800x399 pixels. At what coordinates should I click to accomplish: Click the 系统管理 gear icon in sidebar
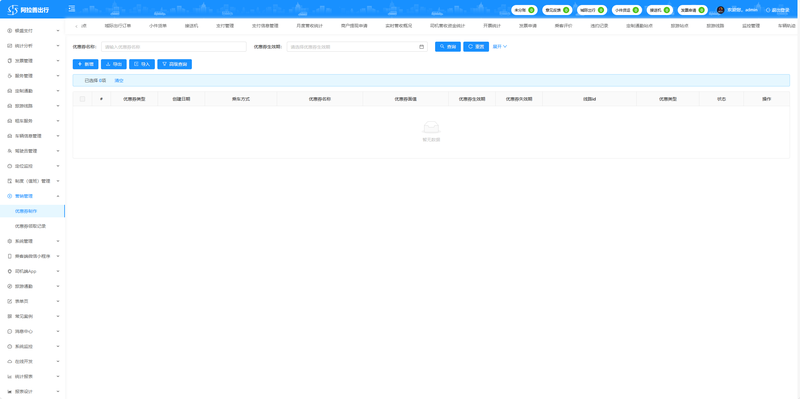point(10,241)
